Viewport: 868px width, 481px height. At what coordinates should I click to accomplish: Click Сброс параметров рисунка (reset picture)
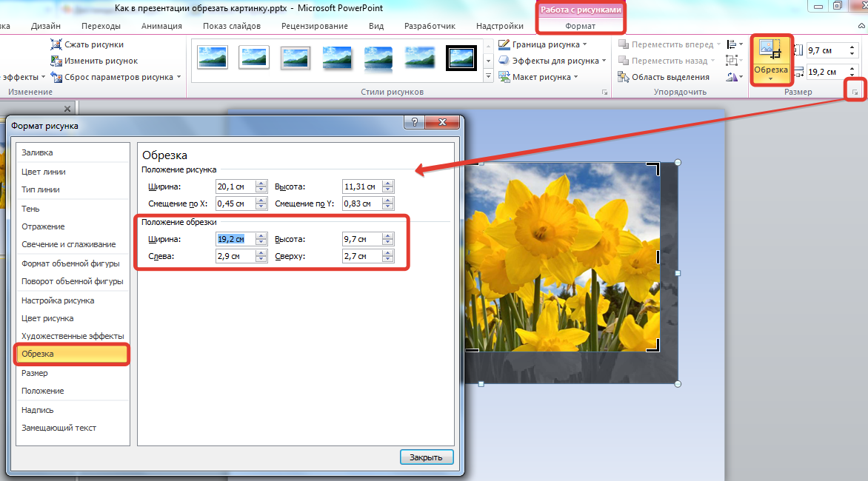pos(56,77)
